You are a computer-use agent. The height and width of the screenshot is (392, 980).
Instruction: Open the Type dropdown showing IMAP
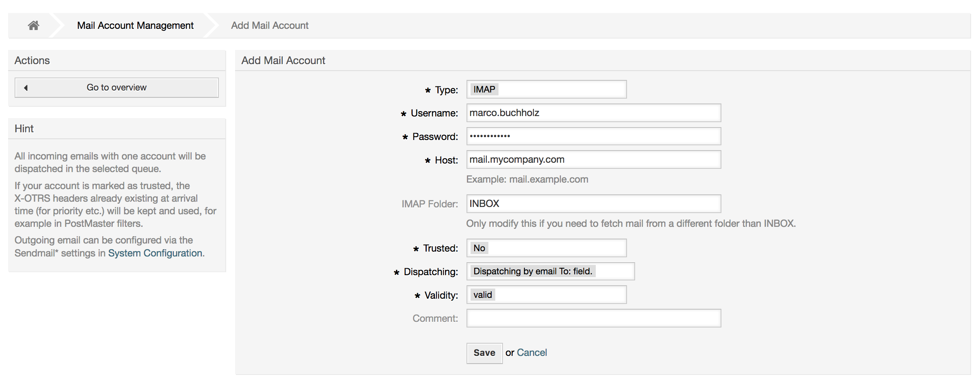point(546,89)
